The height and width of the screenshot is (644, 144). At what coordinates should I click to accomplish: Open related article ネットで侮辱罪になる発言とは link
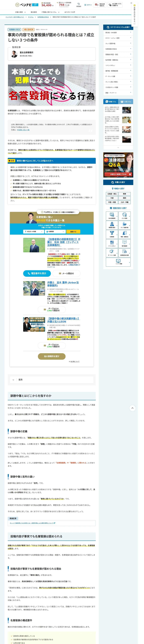tap(33, 523)
